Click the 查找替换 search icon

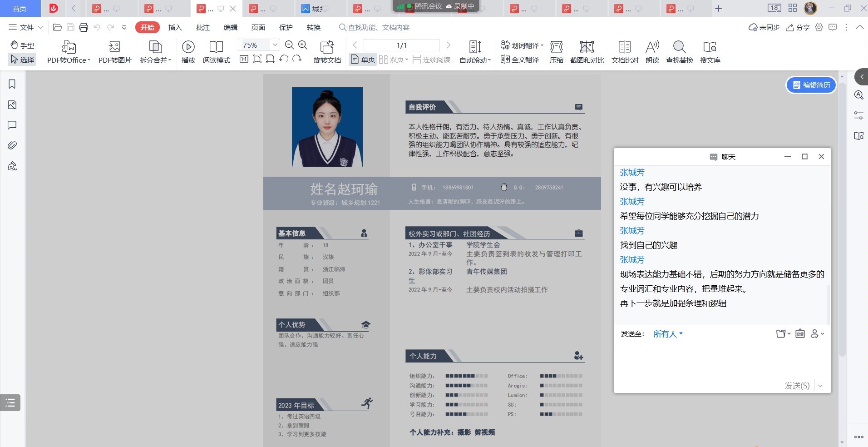click(679, 52)
